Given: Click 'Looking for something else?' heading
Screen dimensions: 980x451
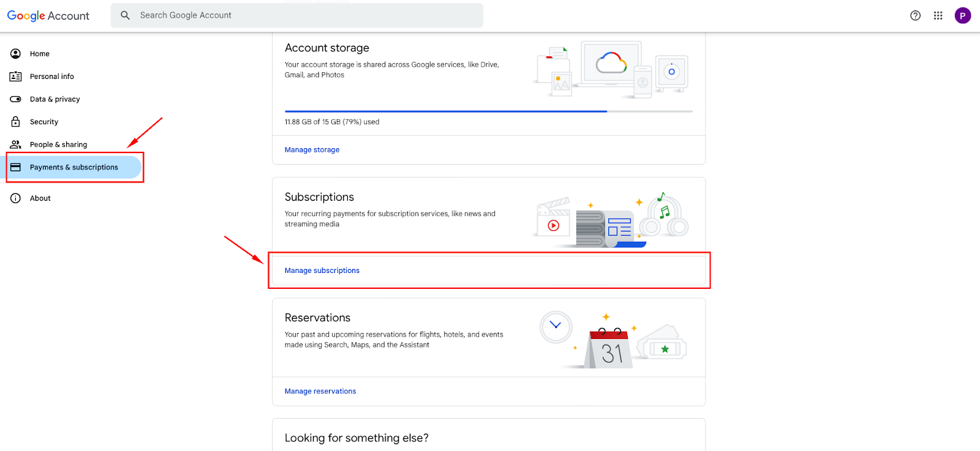Looking at the screenshot, I should coord(356,438).
